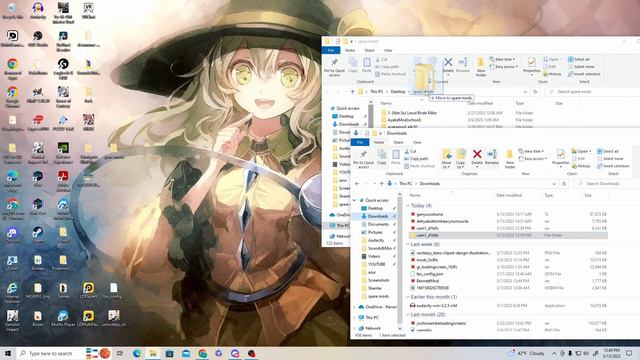This screenshot has width=640, height=360.
Task: Sort Downloads by the Name column header
Action: coord(415,196)
